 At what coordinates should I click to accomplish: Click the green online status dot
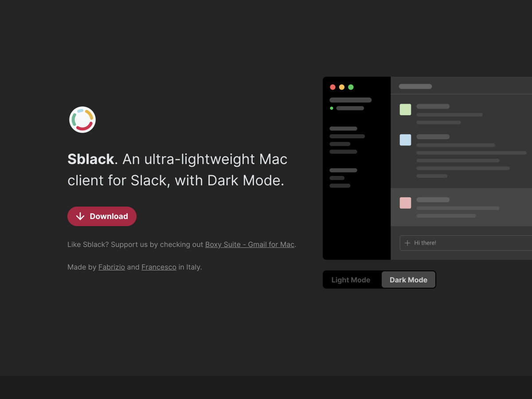pyautogui.click(x=332, y=108)
